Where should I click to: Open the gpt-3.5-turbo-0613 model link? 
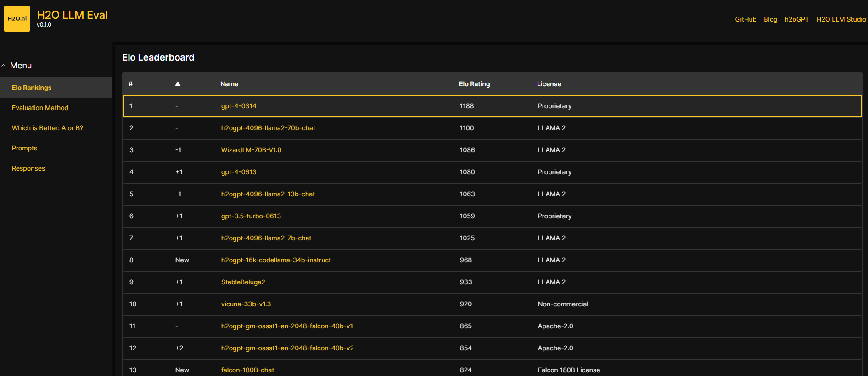(251, 216)
